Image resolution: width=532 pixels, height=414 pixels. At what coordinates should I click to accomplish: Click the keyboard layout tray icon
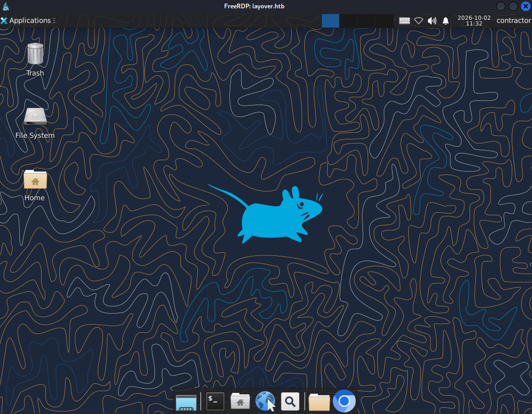click(404, 21)
